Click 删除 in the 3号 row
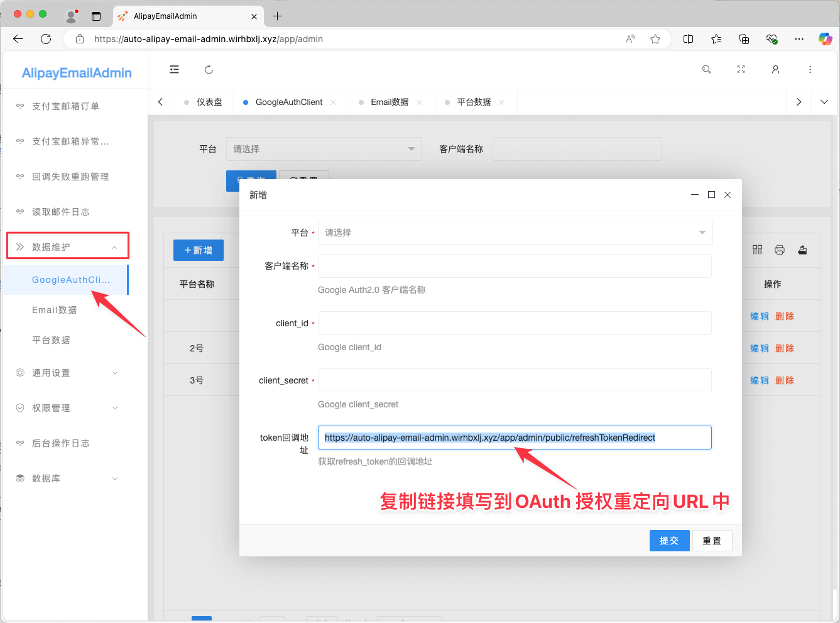Viewport: 840px width, 623px height. click(x=785, y=380)
